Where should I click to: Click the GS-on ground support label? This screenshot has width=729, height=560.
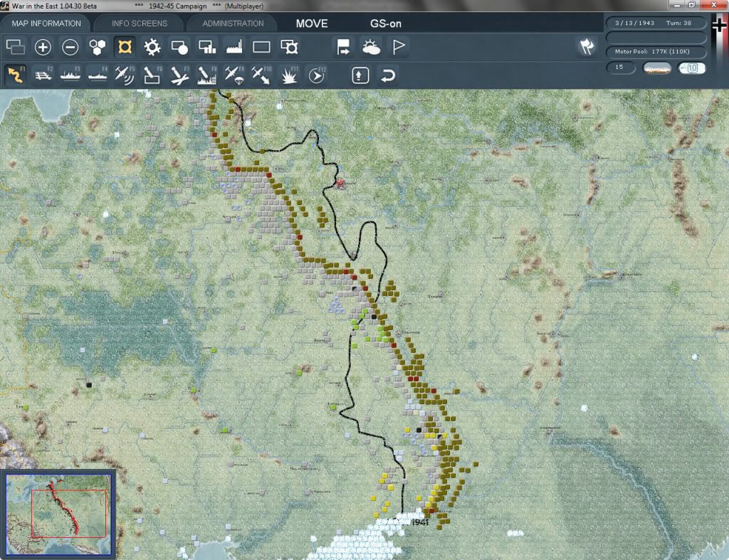click(386, 23)
